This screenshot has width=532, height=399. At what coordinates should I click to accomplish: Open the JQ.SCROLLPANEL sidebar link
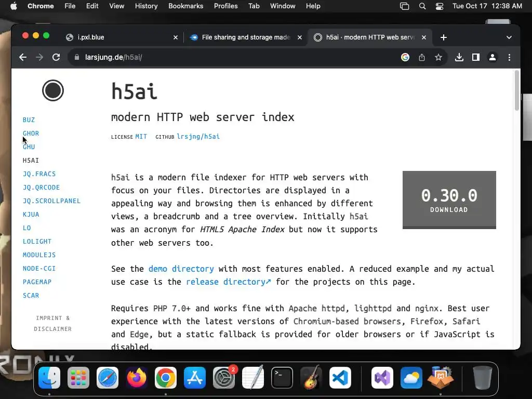point(51,201)
